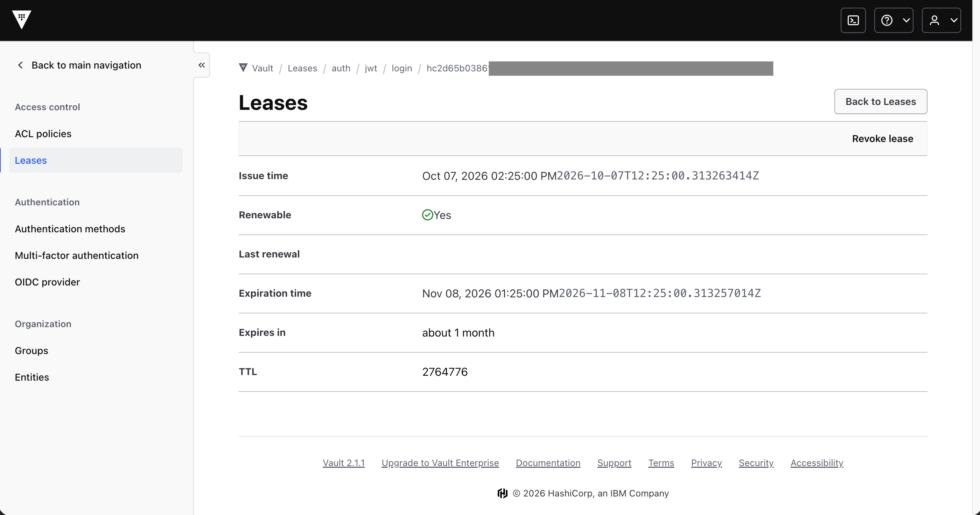Click the login breadcrumb
980x515 pixels.
(x=402, y=68)
